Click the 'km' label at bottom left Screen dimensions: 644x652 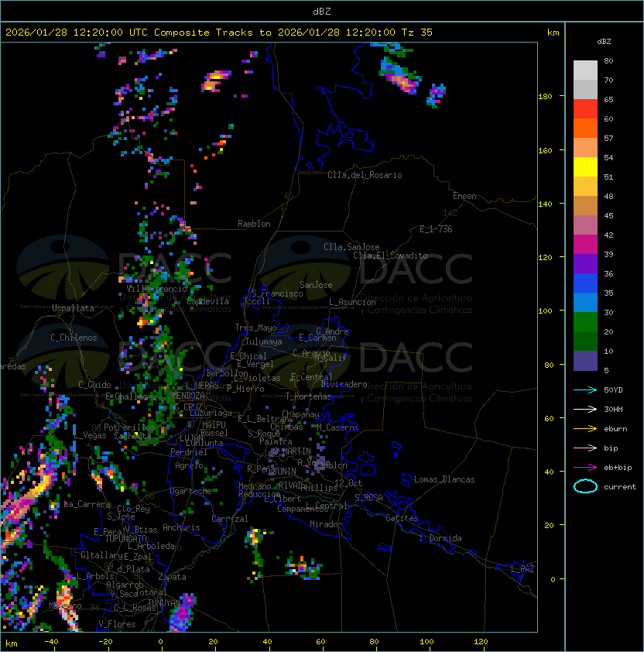click(12, 643)
